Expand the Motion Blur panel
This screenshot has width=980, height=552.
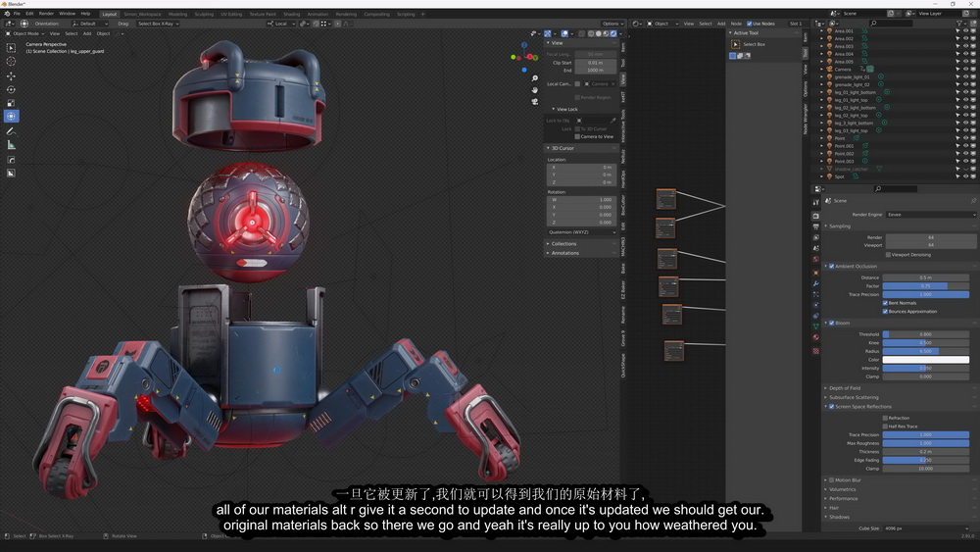tap(848, 480)
